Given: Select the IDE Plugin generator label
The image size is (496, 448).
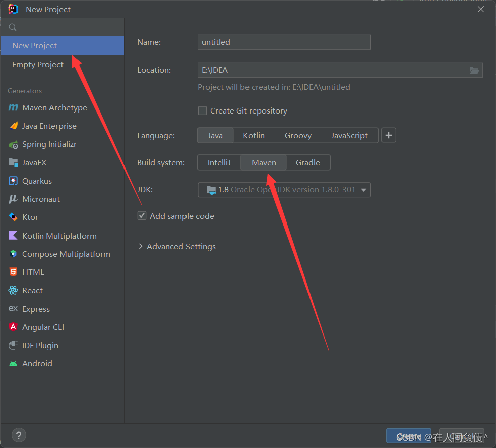Looking at the screenshot, I should [40, 346].
